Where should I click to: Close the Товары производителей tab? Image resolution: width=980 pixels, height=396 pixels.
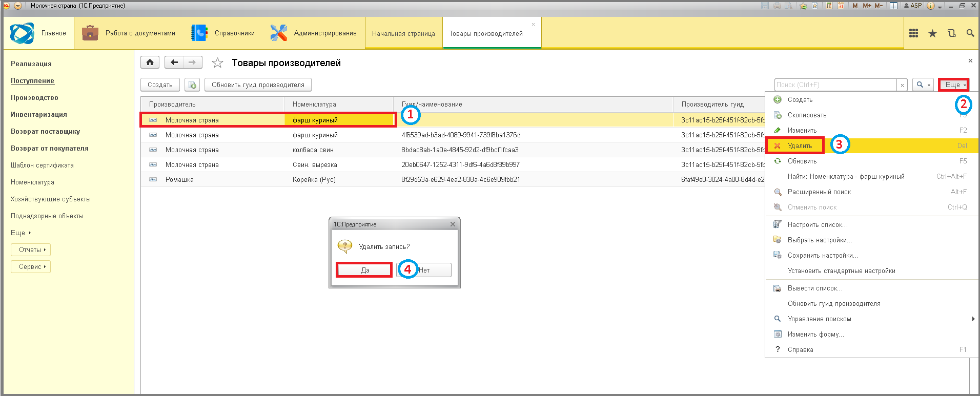coord(533,24)
